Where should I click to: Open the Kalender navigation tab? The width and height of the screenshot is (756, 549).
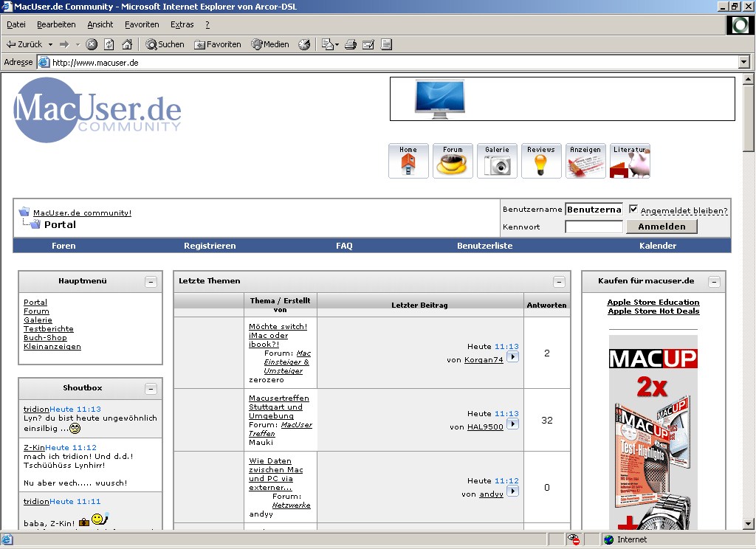click(x=658, y=246)
